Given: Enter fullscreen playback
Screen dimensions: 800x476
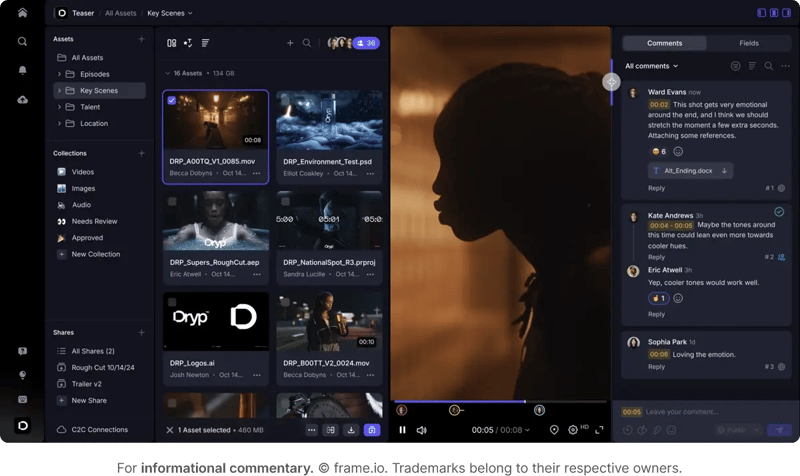Looking at the screenshot, I should tap(599, 430).
